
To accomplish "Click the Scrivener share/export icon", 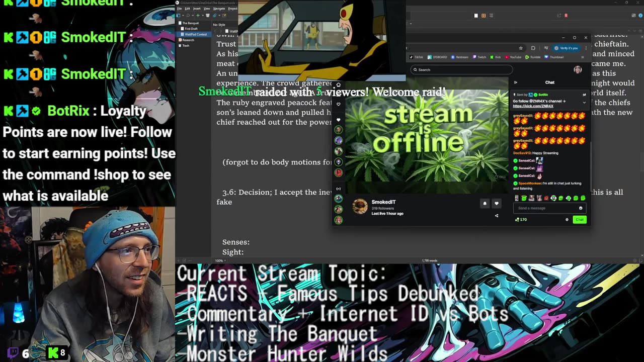I will [x=559, y=16].
